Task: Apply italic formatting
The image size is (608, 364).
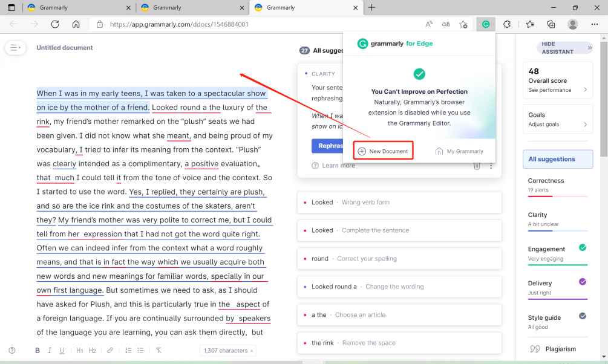Action: (x=50, y=350)
